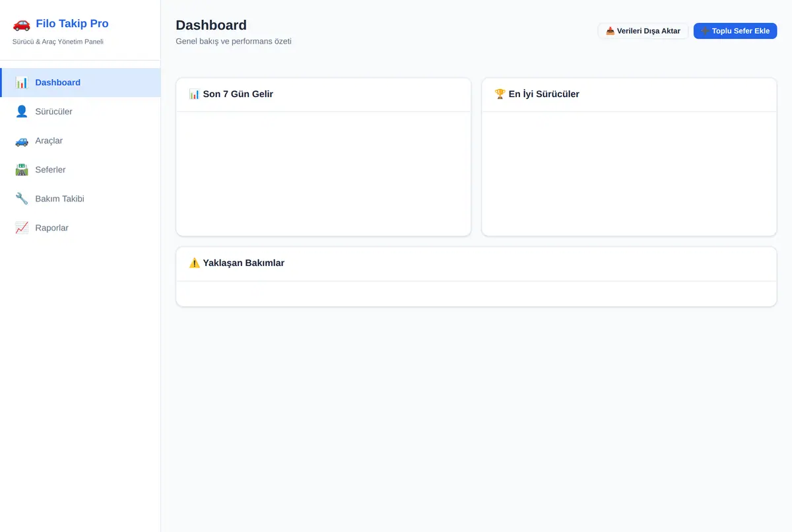
Task: Open Raporlar via its chart icon
Action: (x=22, y=228)
